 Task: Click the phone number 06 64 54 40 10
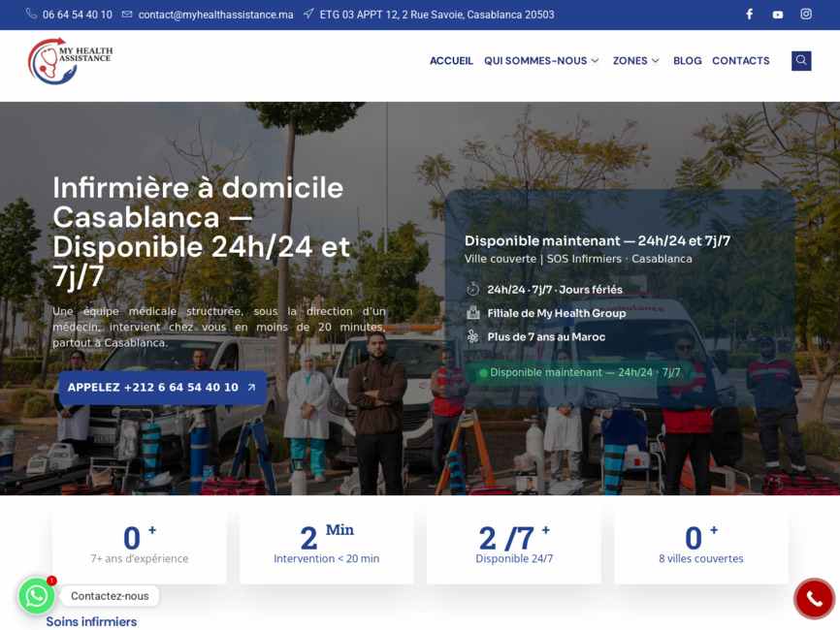coord(78,15)
